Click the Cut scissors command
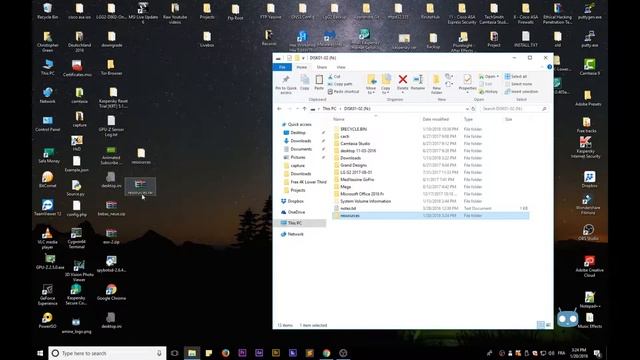The height and width of the screenshot is (360, 640). pos(334,76)
